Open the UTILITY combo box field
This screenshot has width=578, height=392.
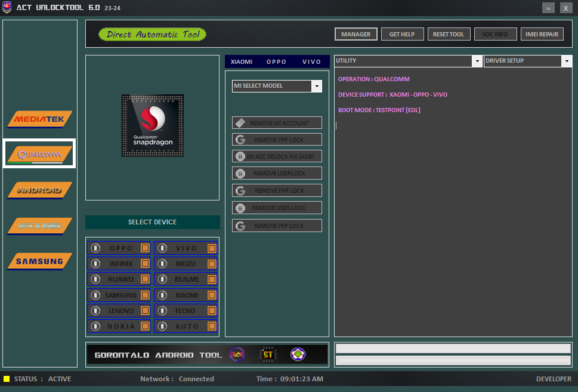click(x=409, y=61)
